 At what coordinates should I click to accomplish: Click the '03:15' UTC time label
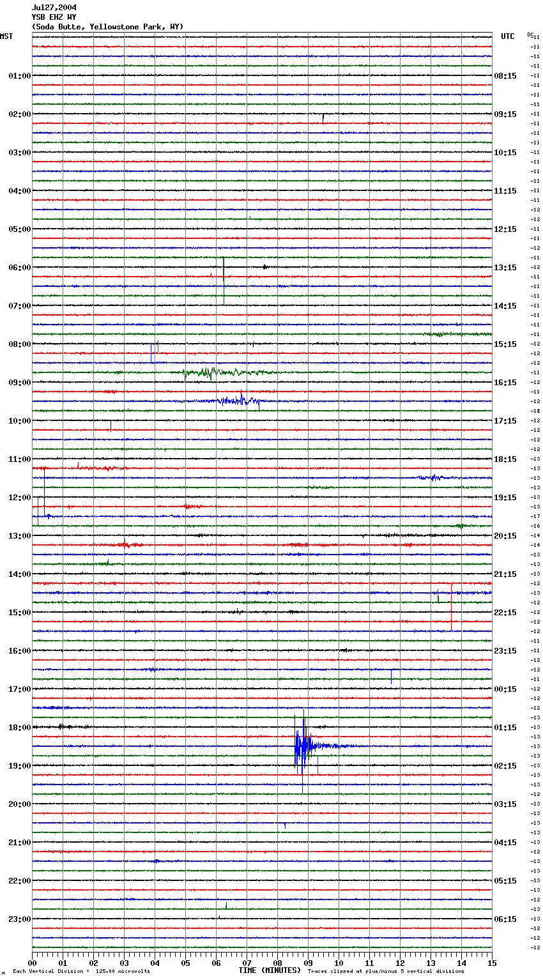[505, 804]
